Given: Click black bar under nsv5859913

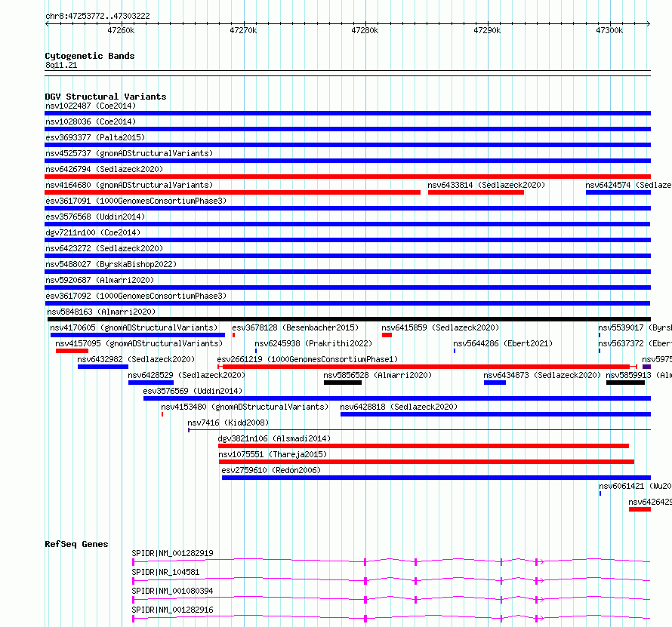Looking at the screenshot, I should [625, 383].
